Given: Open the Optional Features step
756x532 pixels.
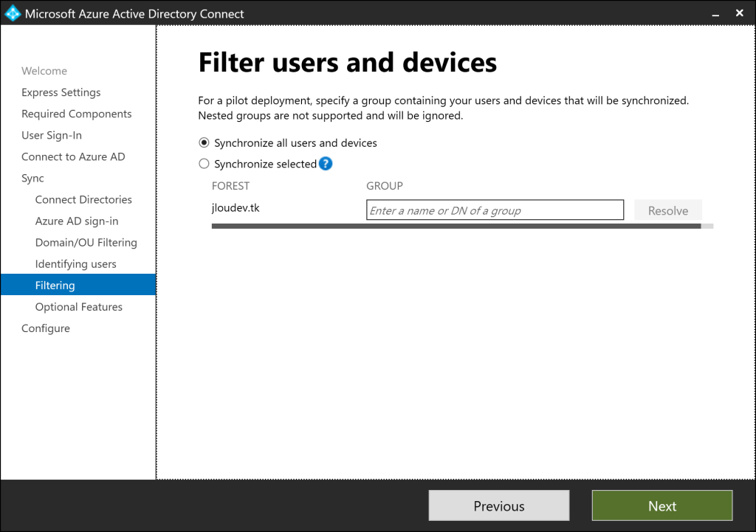Looking at the screenshot, I should point(78,307).
